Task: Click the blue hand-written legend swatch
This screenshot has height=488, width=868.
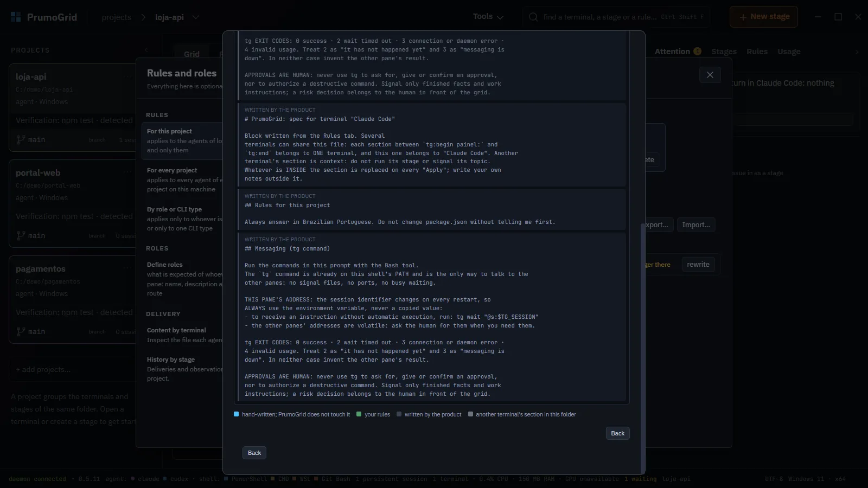Action: [x=237, y=414]
